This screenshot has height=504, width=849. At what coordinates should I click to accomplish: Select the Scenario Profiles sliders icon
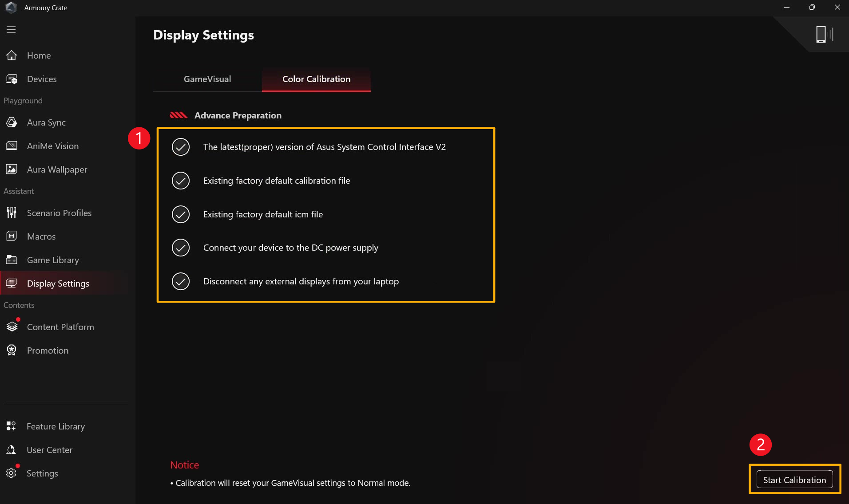12,213
